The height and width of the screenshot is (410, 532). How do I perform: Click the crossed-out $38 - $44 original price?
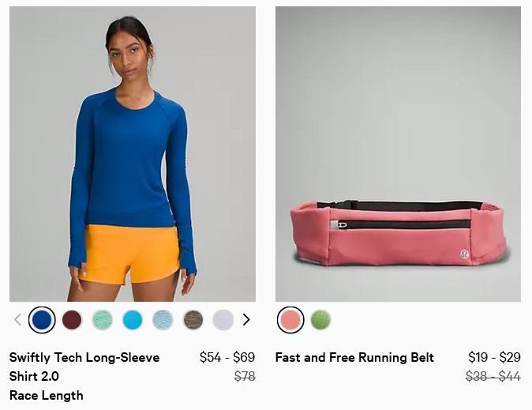pyautogui.click(x=493, y=376)
